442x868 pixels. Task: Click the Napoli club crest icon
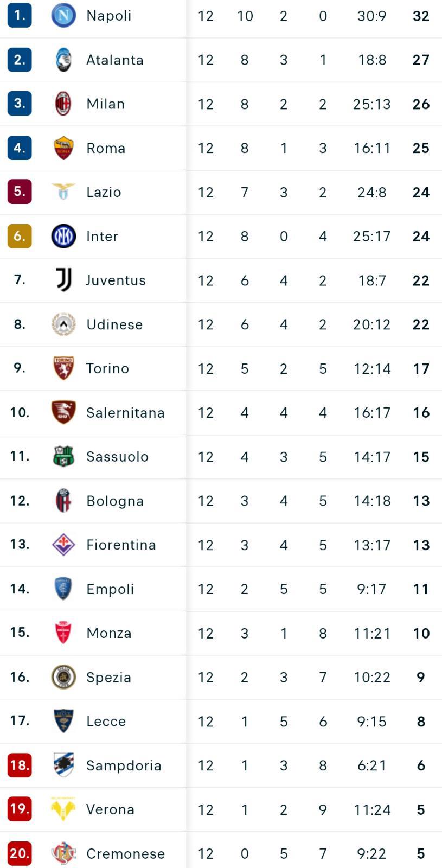tap(63, 15)
